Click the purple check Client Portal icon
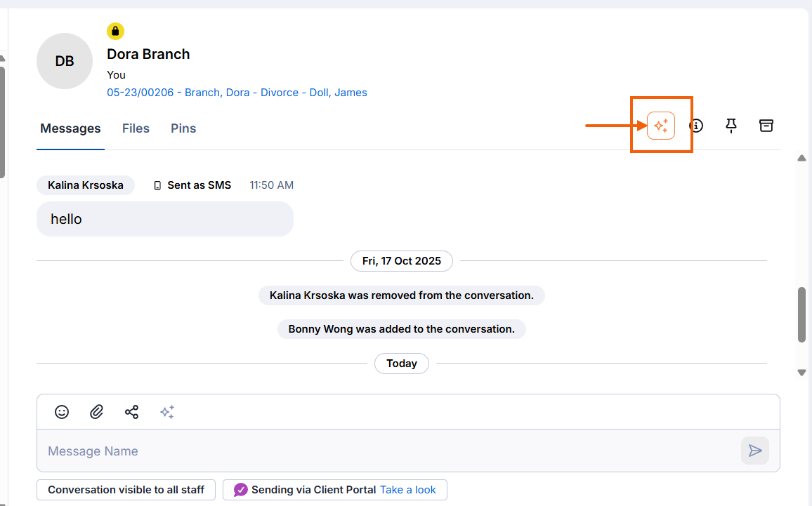Image resolution: width=812 pixels, height=506 pixels. coord(240,490)
